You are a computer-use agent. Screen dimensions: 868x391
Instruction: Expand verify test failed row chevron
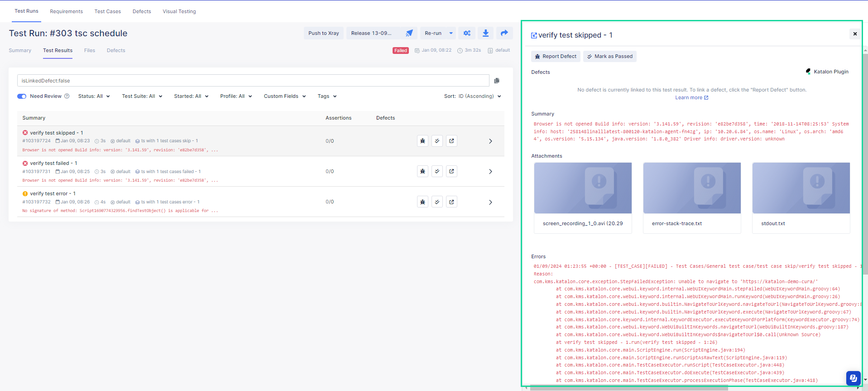490,171
